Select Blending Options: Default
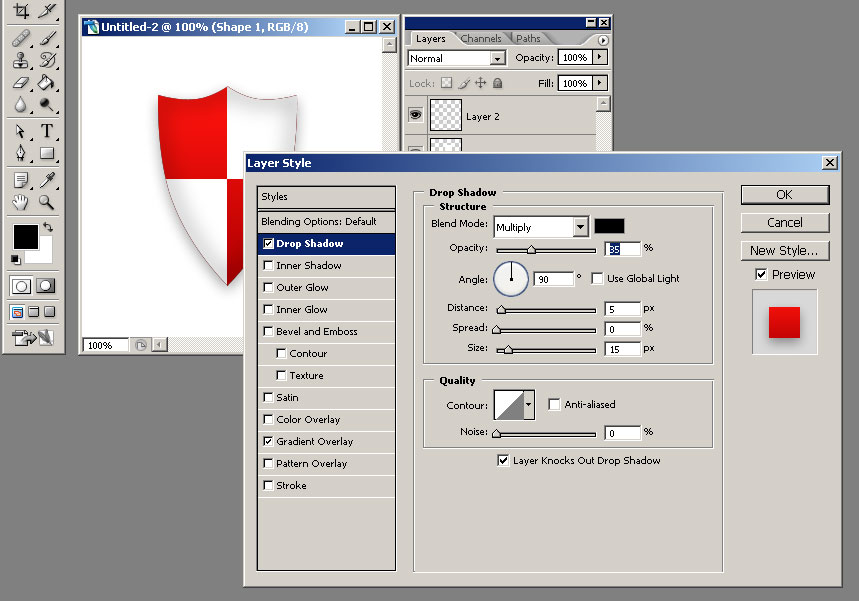 [x=327, y=221]
